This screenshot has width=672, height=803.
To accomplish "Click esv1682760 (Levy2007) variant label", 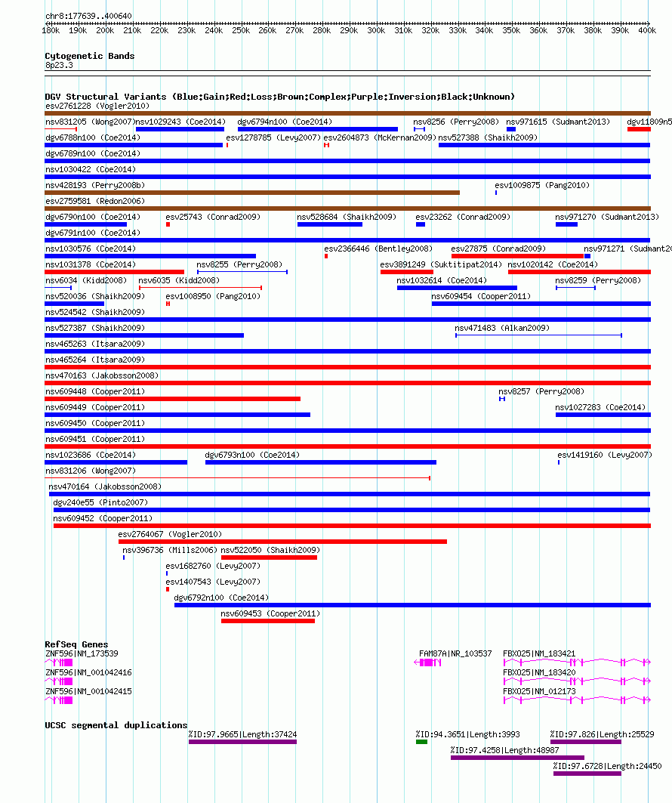I will coord(213,567).
